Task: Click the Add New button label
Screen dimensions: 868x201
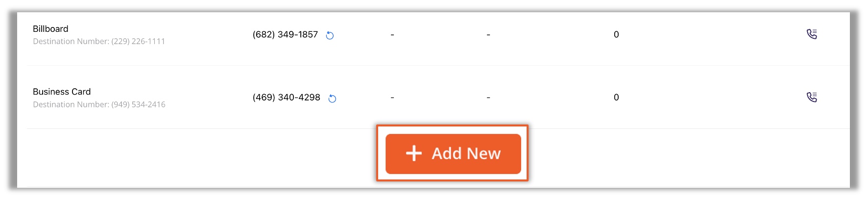Action: (466, 153)
